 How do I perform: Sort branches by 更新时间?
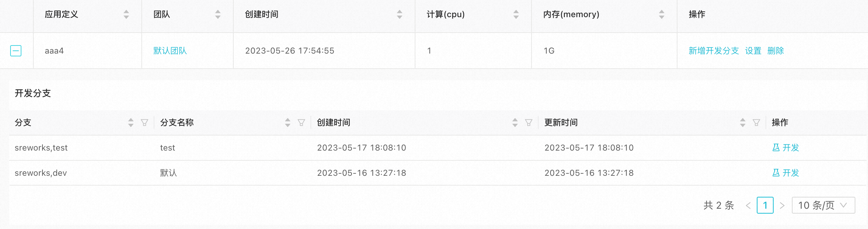click(x=743, y=123)
